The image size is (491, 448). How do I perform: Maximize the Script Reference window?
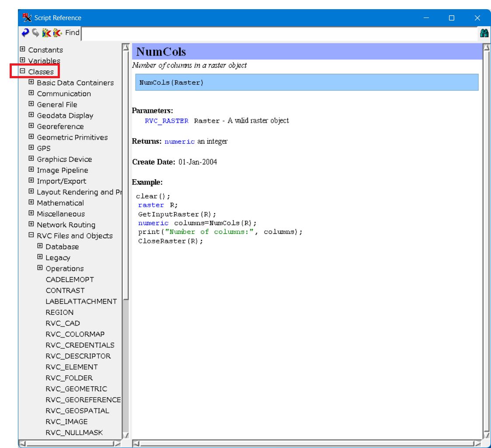coord(452,18)
